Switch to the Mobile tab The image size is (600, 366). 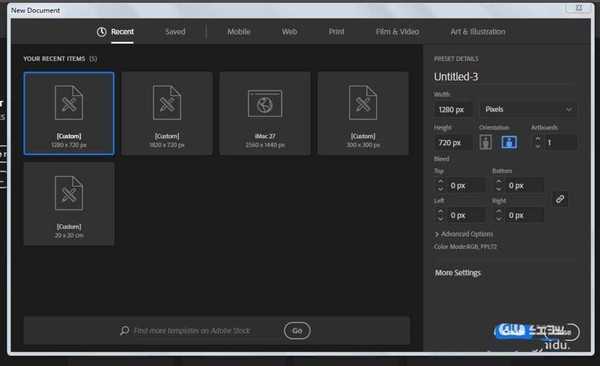[x=239, y=32]
